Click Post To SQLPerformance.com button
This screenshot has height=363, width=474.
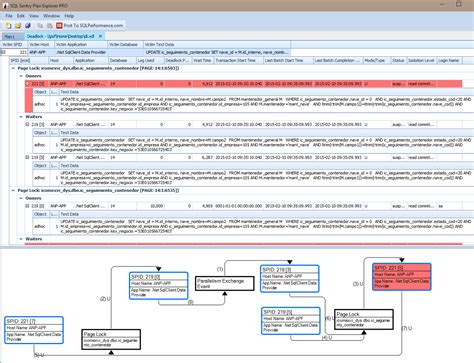pos(90,25)
